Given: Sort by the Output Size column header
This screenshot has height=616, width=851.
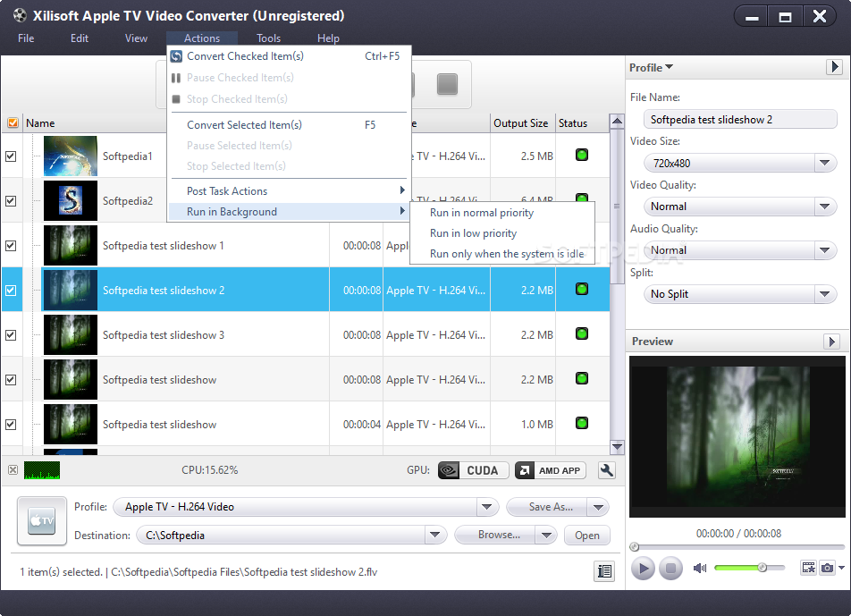Looking at the screenshot, I should 521,123.
